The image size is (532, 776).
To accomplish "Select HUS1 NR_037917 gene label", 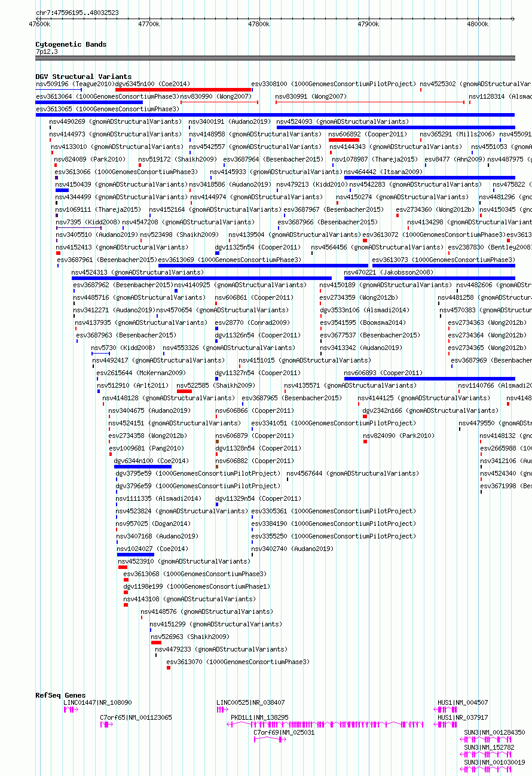I will [x=463, y=717].
